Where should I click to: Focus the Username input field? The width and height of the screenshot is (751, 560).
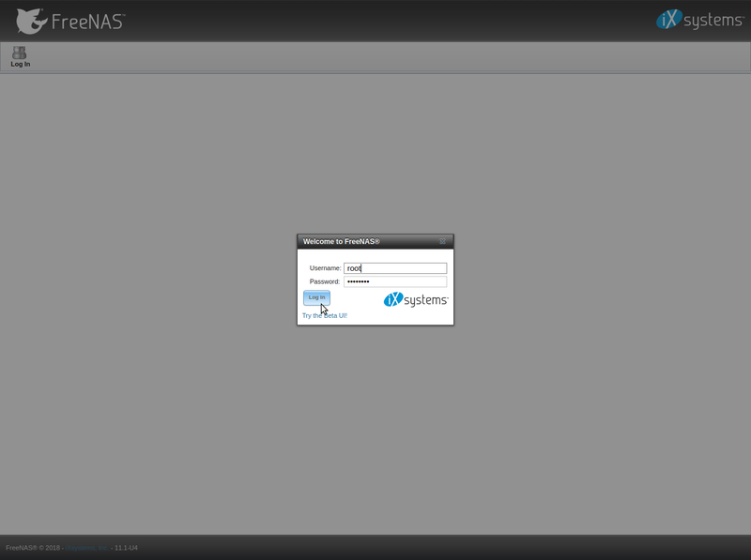(395, 268)
